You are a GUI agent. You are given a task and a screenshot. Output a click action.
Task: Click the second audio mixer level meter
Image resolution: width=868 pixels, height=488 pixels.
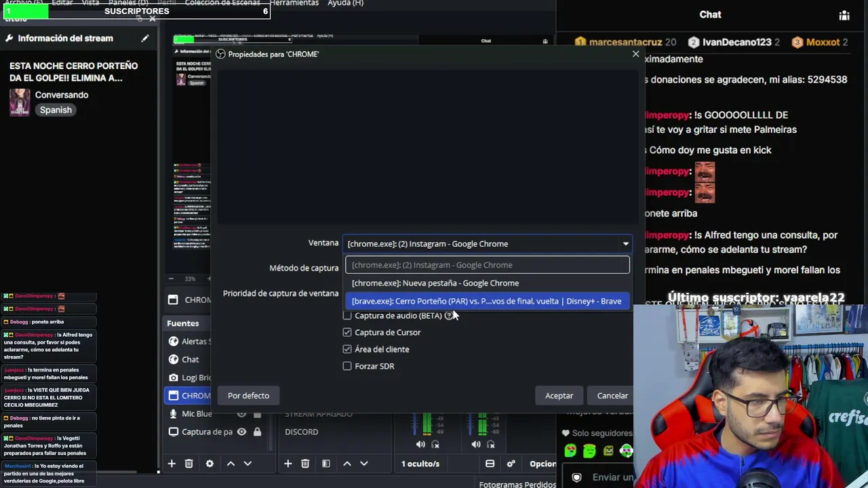tap(482, 424)
